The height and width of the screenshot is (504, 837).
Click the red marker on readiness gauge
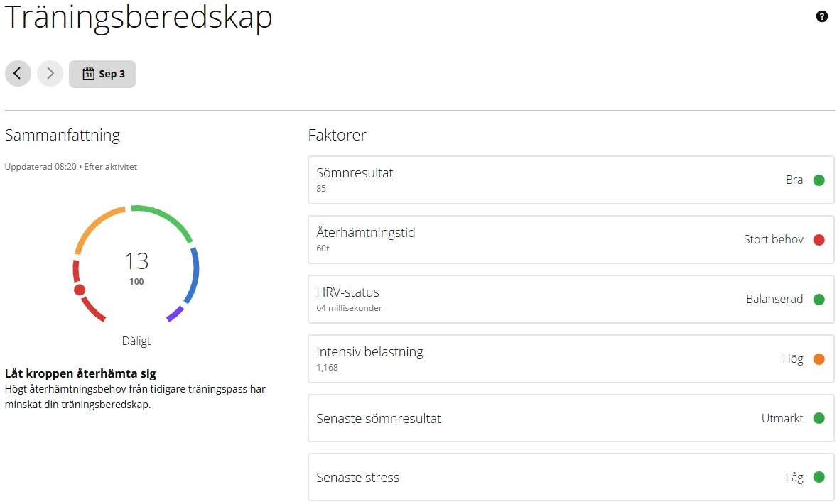pyautogui.click(x=80, y=290)
